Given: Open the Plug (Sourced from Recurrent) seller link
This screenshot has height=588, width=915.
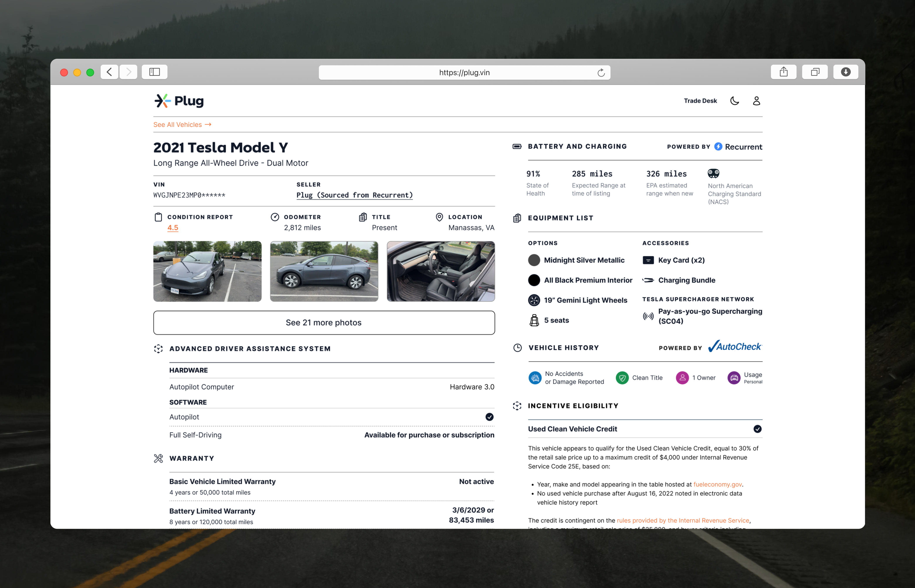Looking at the screenshot, I should click(x=354, y=195).
